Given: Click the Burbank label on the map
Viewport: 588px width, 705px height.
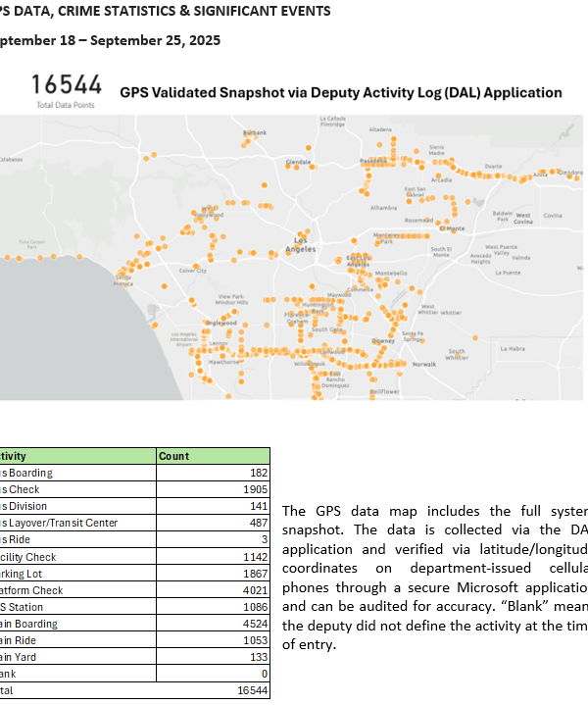Looking at the screenshot, I should 254,132.
